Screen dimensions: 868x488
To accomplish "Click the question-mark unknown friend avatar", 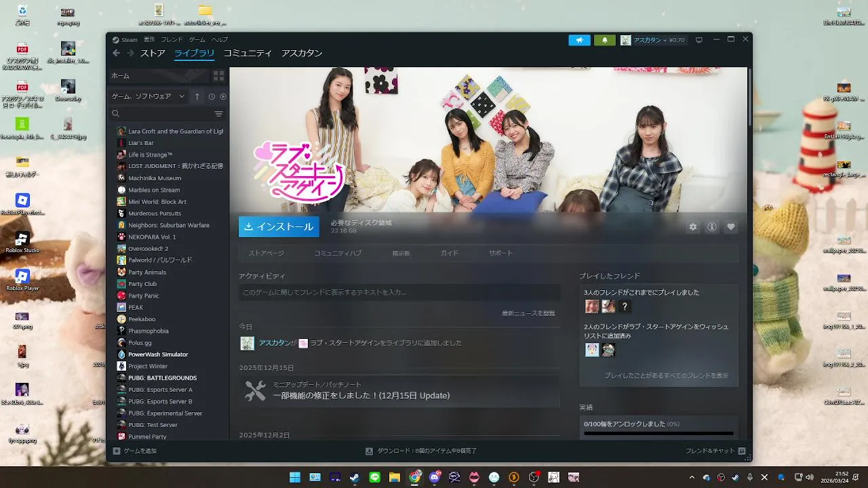I will 625,306.
